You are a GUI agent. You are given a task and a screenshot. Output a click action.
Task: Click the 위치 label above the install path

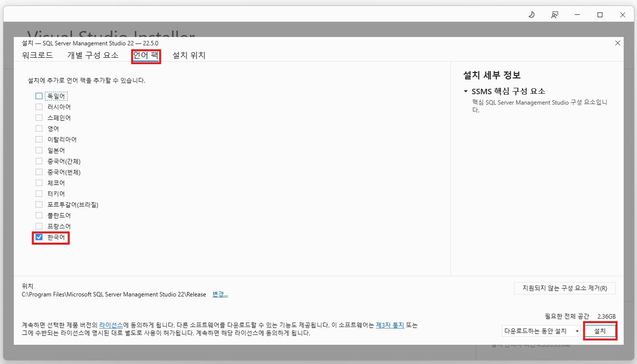tap(27, 286)
